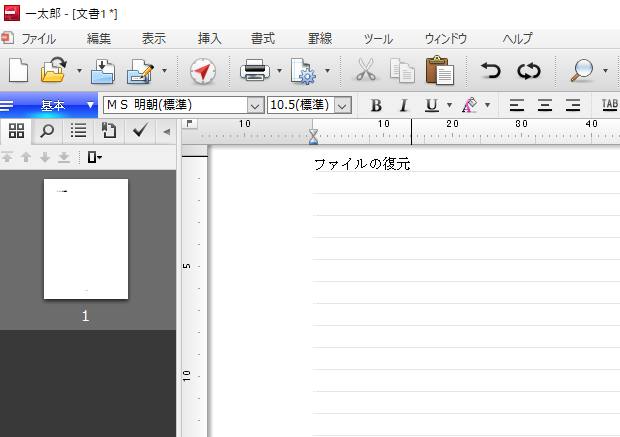Viewport: 620px width, 437px height.
Task: Click the red compass navigation icon
Action: tap(203, 71)
